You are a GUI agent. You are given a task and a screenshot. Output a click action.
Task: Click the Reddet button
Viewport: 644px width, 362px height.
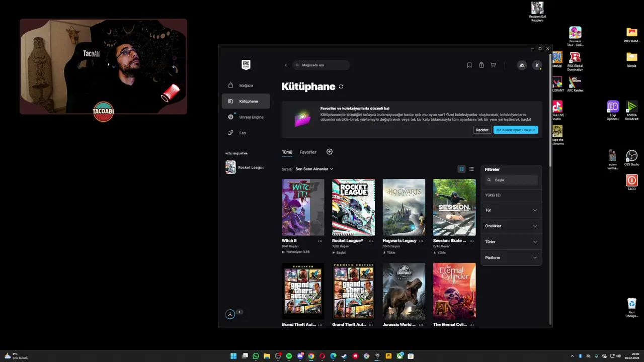[482, 130]
